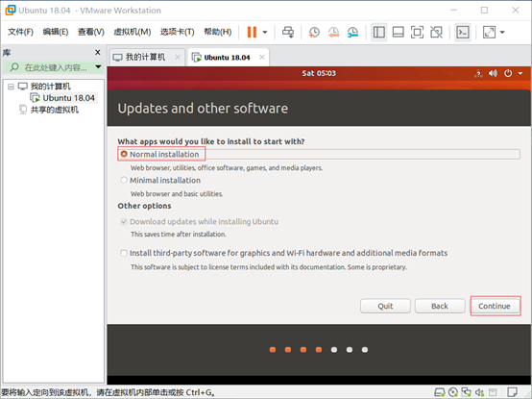
Task: Click the network adapter status bar icon
Action: (467, 392)
